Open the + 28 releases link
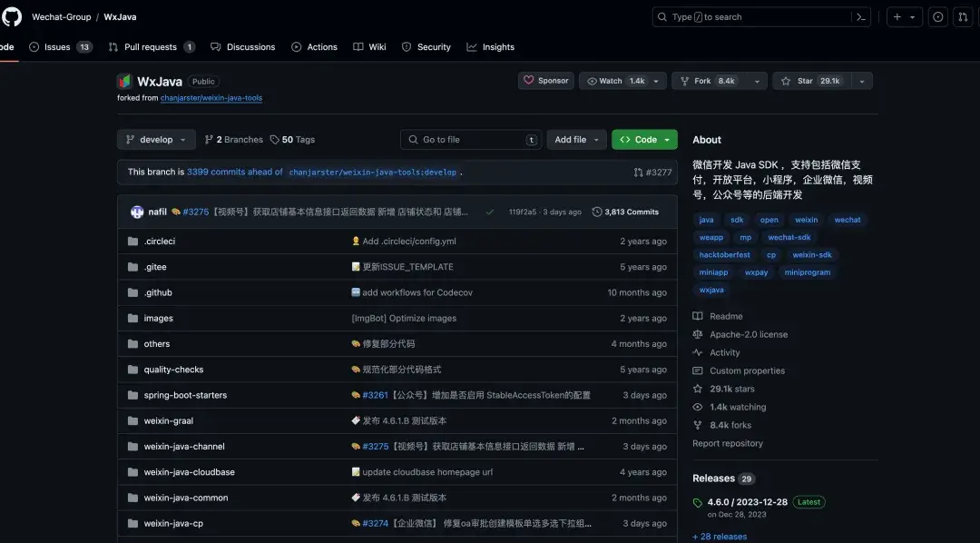 (719, 536)
